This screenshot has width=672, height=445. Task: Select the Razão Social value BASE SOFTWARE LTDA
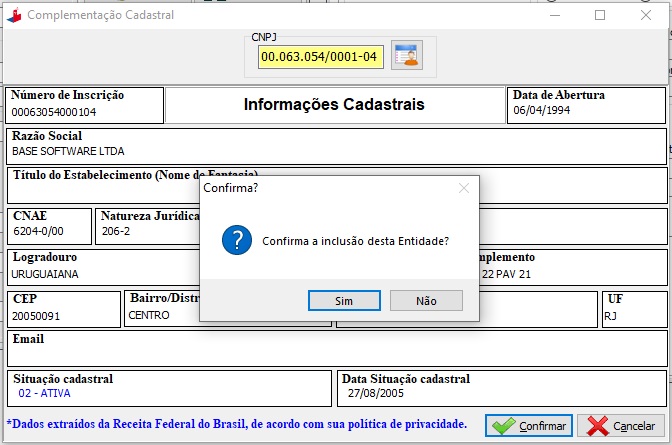coord(68,151)
